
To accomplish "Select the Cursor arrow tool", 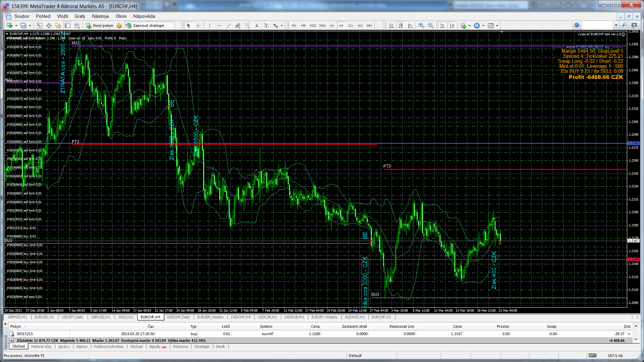I will point(189,26).
